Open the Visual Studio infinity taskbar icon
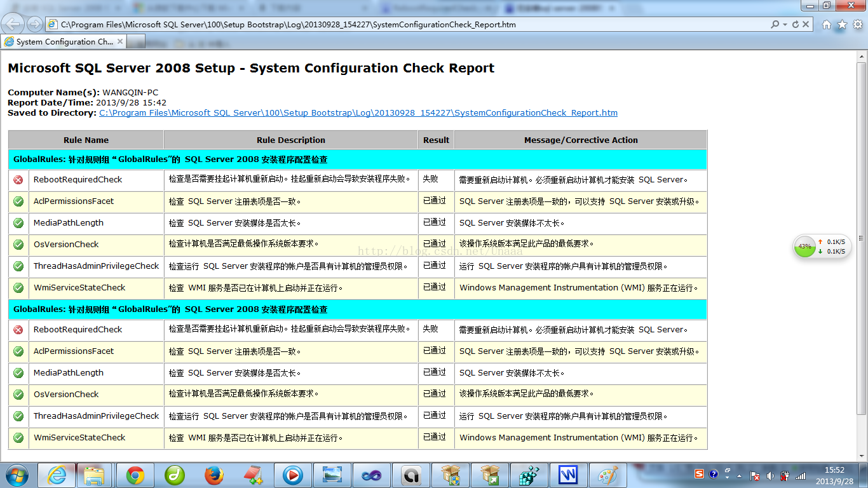The image size is (868, 488). coord(371,475)
